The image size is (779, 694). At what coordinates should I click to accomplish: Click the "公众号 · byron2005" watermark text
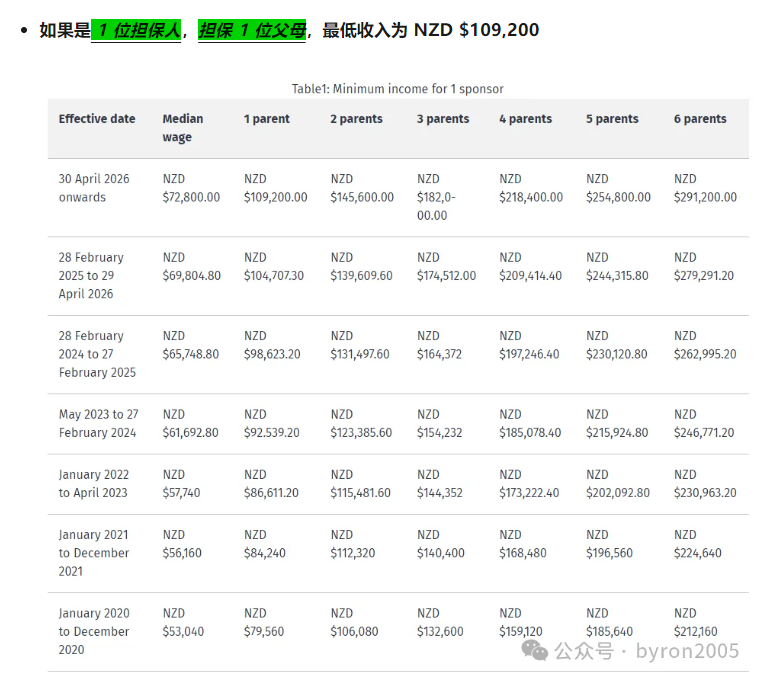click(647, 652)
